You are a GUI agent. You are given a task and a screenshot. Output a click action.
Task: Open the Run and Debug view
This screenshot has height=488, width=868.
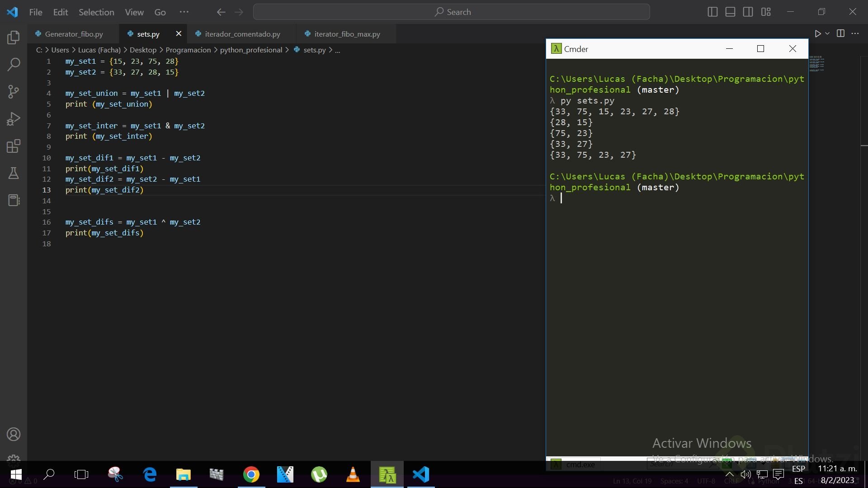[x=14, y=119]
